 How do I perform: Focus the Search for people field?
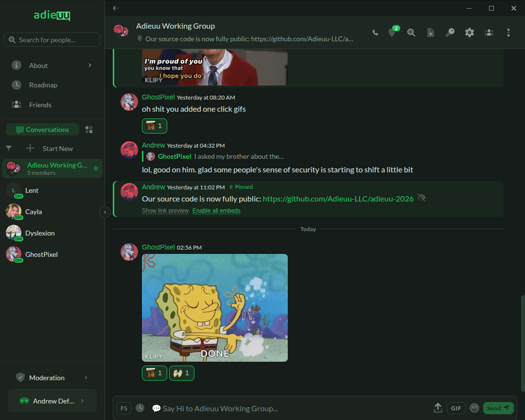pos(52,40)
